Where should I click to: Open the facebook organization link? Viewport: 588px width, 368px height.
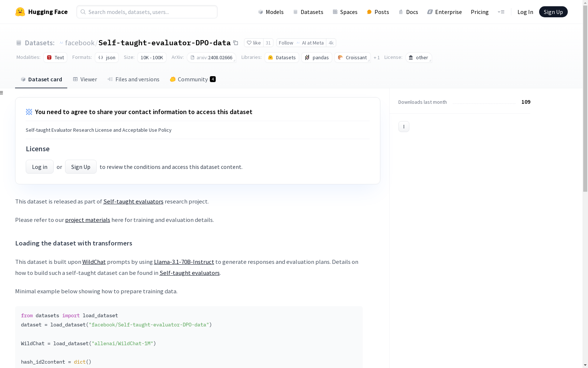(80, 43)
